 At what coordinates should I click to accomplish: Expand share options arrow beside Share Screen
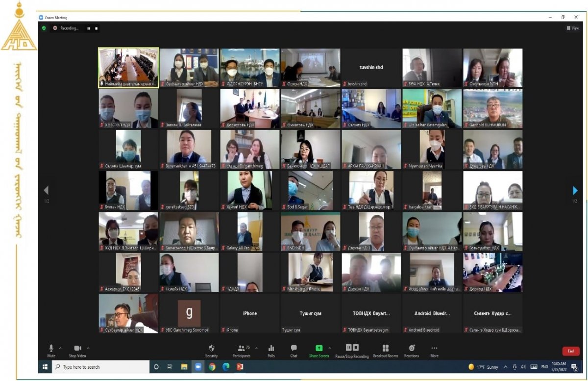click(330, 348)
